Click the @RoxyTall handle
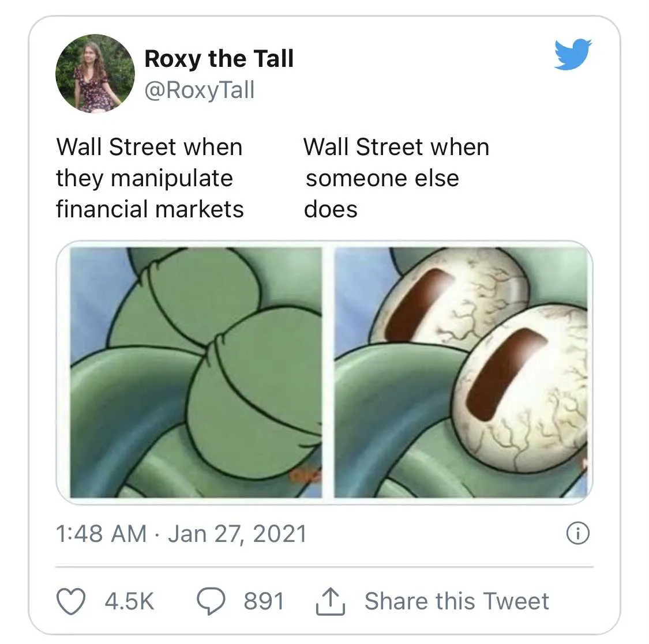This screenshot has width=649, height=644. pyautogui.click(x=199, y=89)
